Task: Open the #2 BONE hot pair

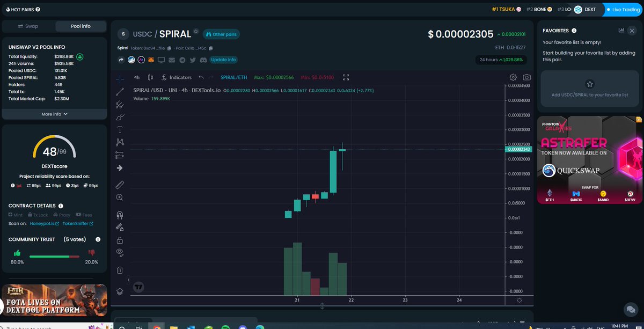Action: [x=539, y=10]
